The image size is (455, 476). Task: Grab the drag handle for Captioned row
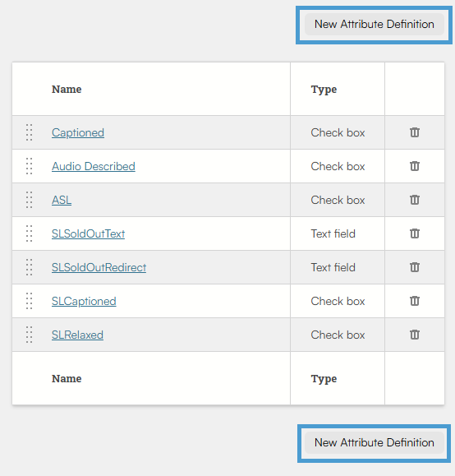29,132
